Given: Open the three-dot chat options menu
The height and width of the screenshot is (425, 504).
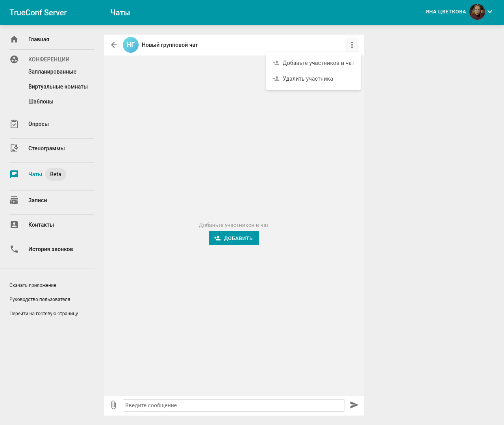Looking at the screenshot, I should click(x=352, y=45).
